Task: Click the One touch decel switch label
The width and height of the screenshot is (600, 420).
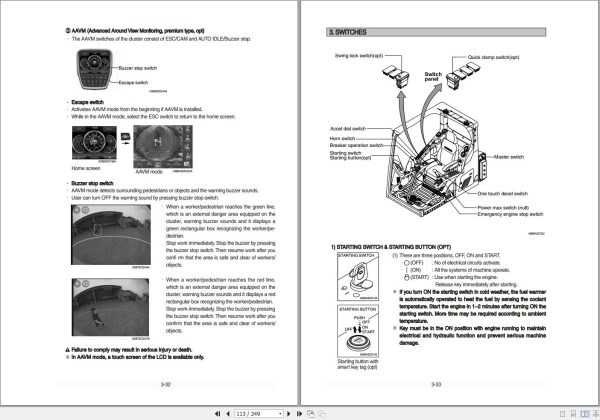Action: [502, 194]
